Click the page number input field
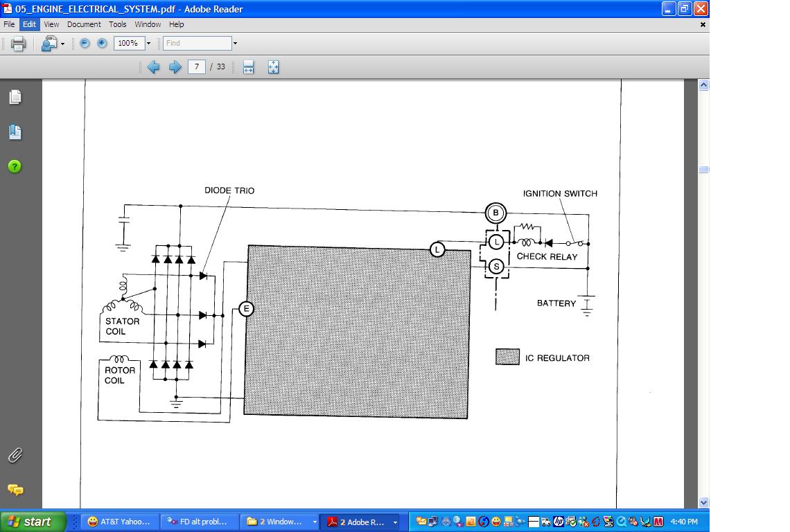Image resolution: width=790 pixels, height=532 pixels. pos(197,67)
